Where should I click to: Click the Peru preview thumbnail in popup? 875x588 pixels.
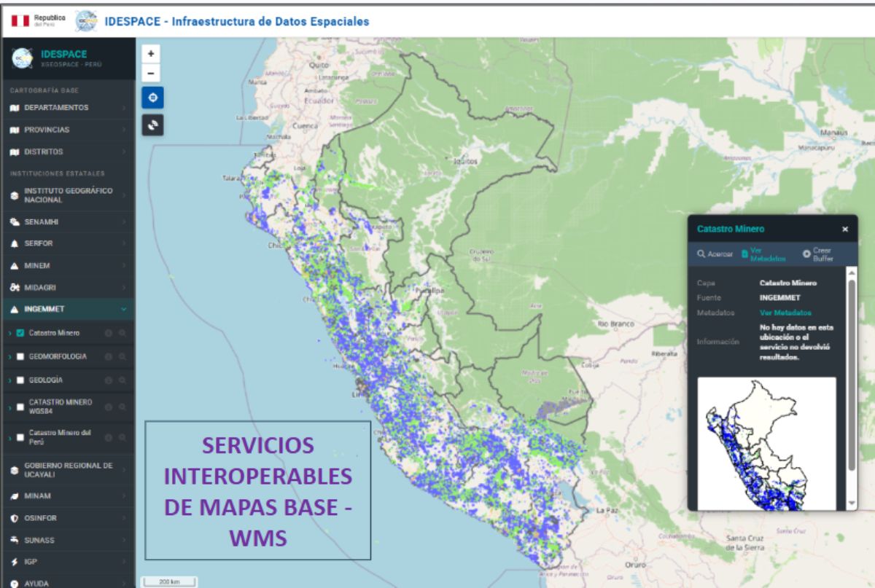point(766,443)
